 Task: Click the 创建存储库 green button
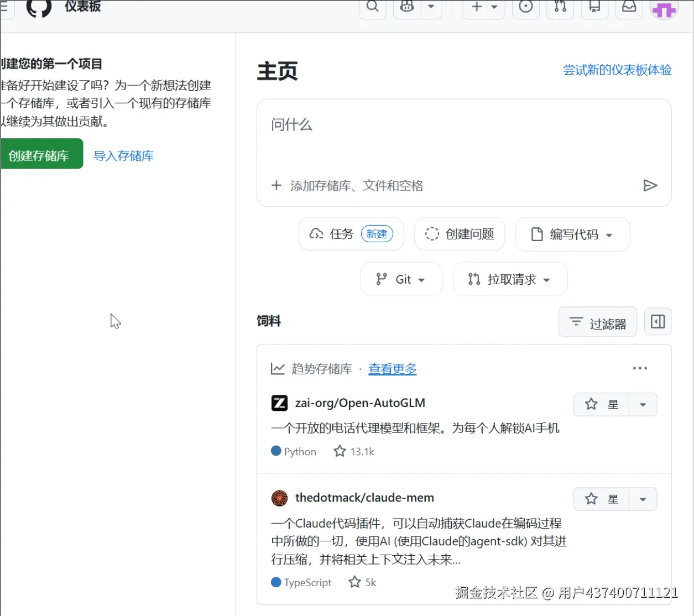41,154
